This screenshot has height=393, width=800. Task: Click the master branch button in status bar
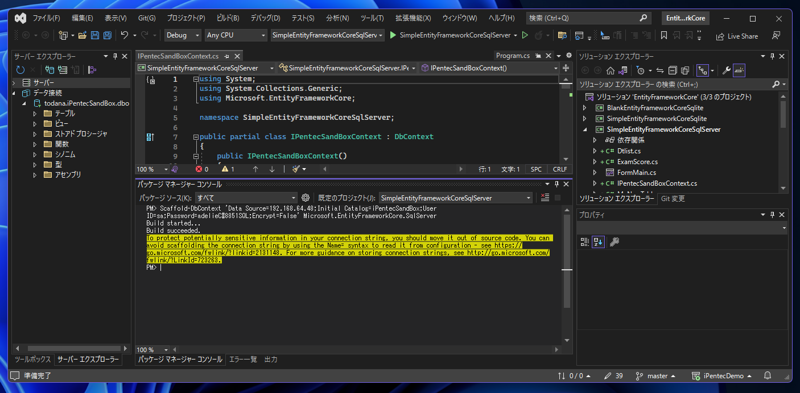[x=657, y=376]
